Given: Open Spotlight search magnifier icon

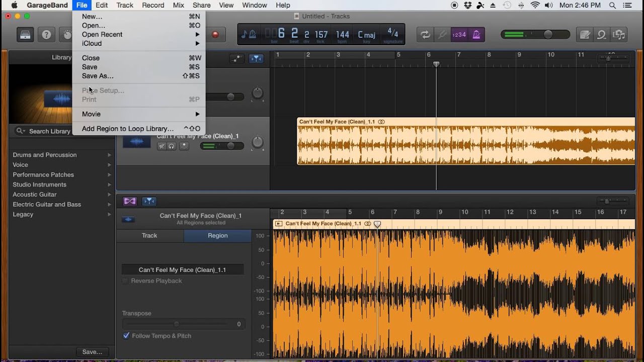Looking at the screenshot, I should tap(612, 5).
